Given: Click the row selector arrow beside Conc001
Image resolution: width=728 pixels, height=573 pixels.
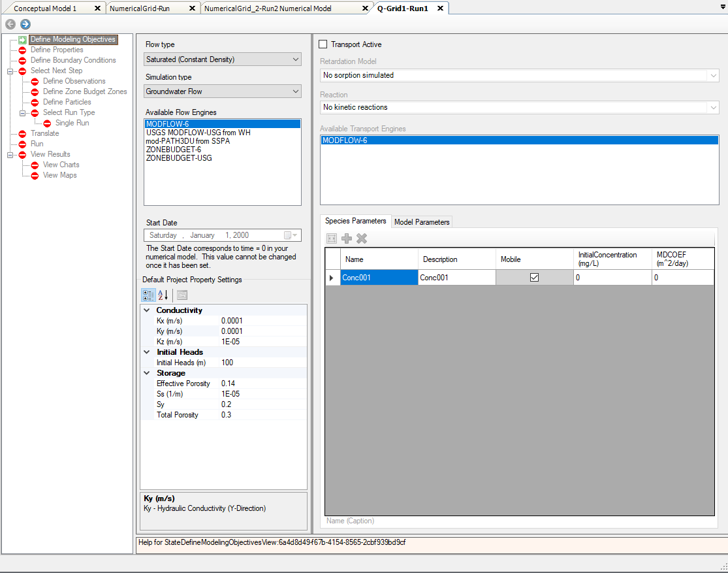Looking at the screenshot, I should click(331, 277).
